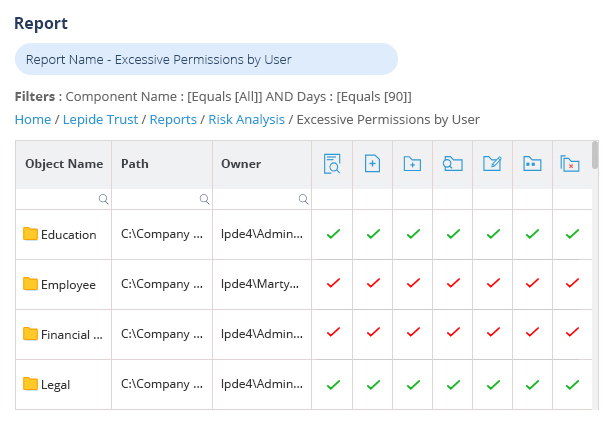Click Education row's green check under folder-pencil column

tap(493, 234)
